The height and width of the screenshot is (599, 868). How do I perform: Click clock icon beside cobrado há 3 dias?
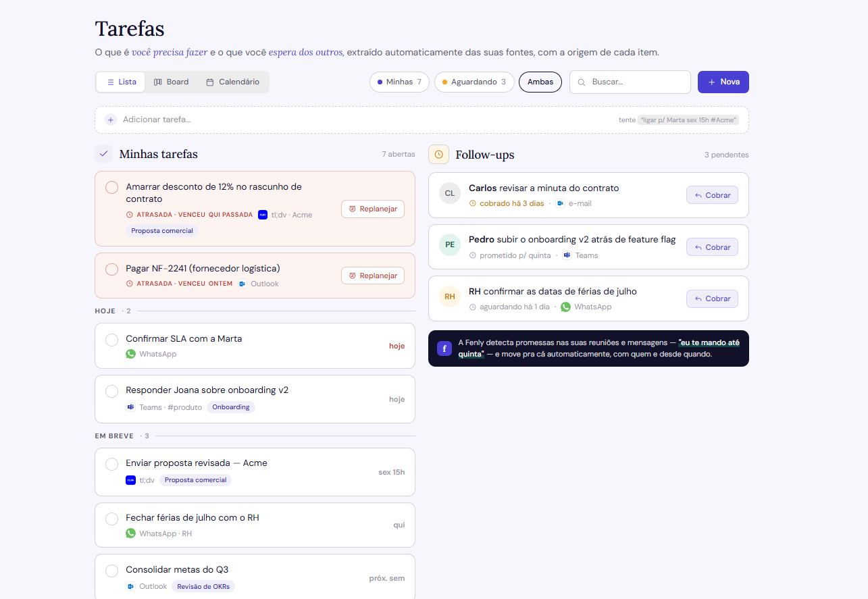coord(473,203)
